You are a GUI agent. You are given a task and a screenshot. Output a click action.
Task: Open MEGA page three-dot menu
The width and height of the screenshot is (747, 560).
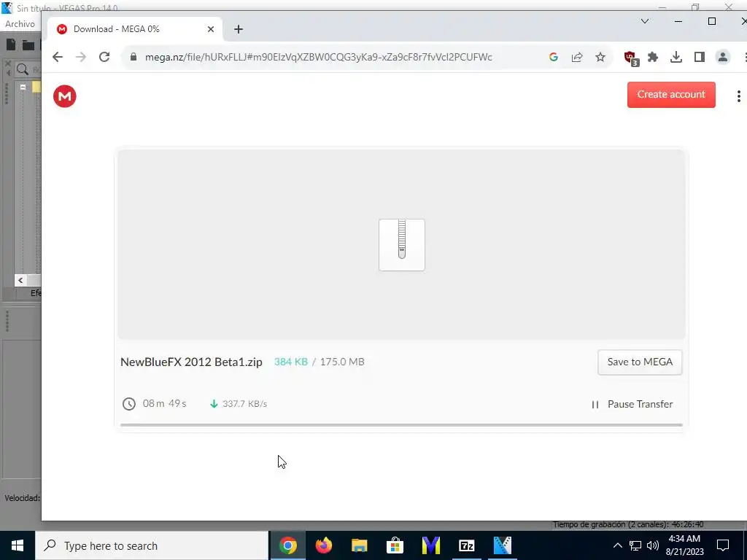738,96
